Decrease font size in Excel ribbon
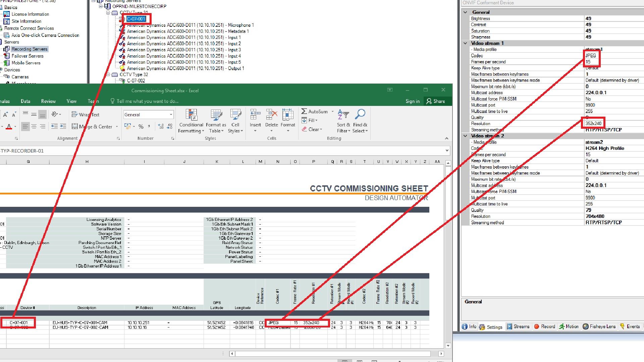644x362 pixels. [14, 115]
